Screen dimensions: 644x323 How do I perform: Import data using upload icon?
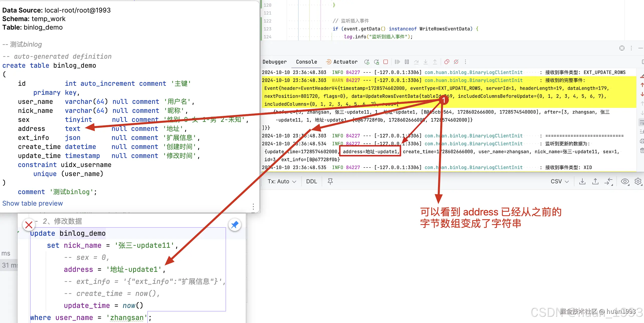596,181
